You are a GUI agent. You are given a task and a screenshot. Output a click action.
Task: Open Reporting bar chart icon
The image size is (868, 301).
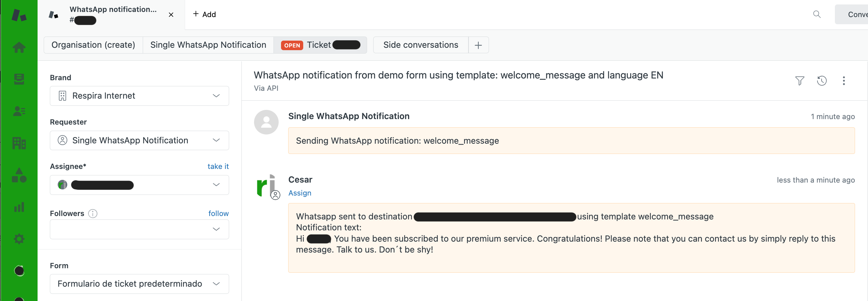(19, 207)
